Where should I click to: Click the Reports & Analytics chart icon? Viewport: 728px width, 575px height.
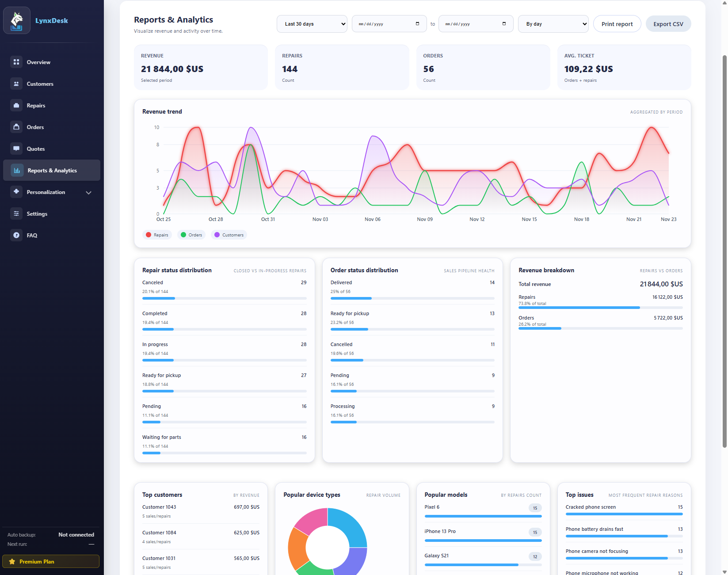coord(16,170)
